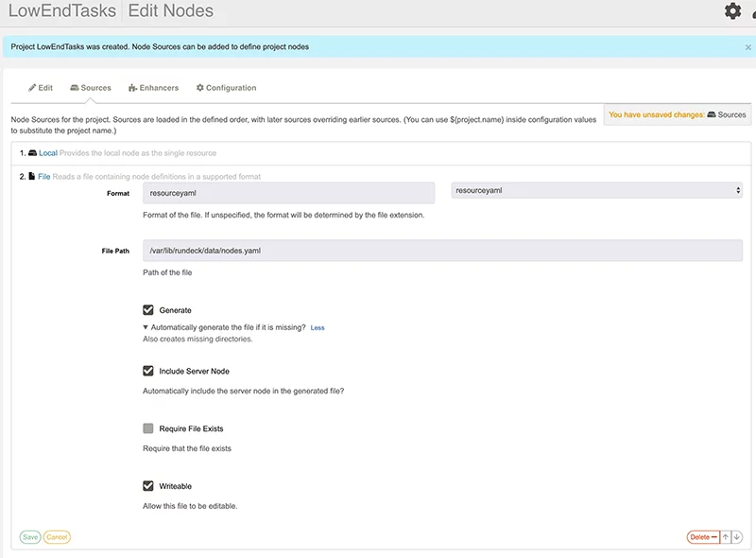756x558 pixels.
Task: Uncheck the Writeable checkbox
Action: (x=148, y=485)
